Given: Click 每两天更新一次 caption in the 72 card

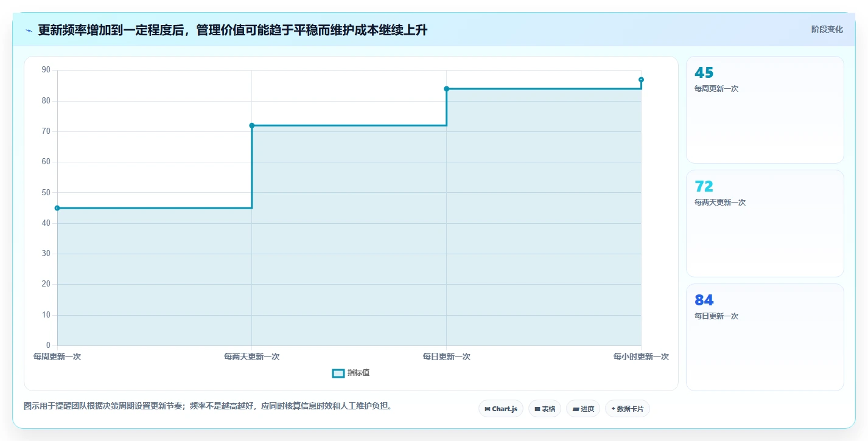Looking at the screenshot, I should (x=720, y=203).
